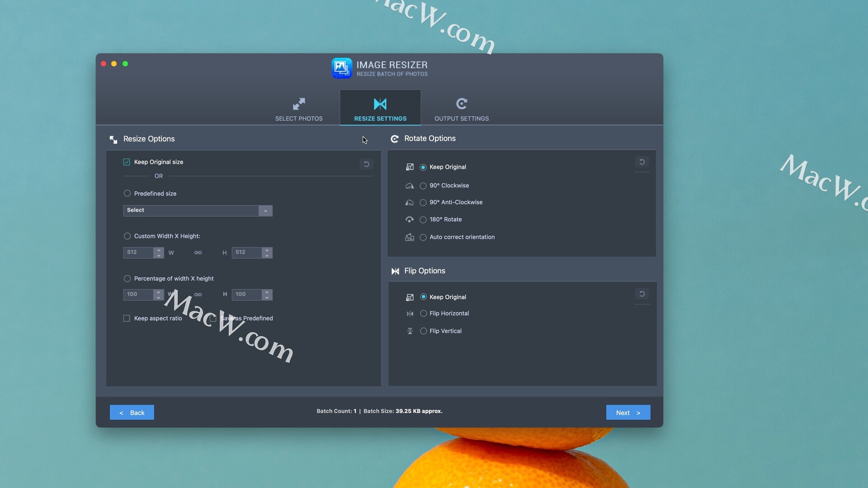The image size is (868, 488).
Task: Click the percentage height 100 field
Action: point(247,295)
